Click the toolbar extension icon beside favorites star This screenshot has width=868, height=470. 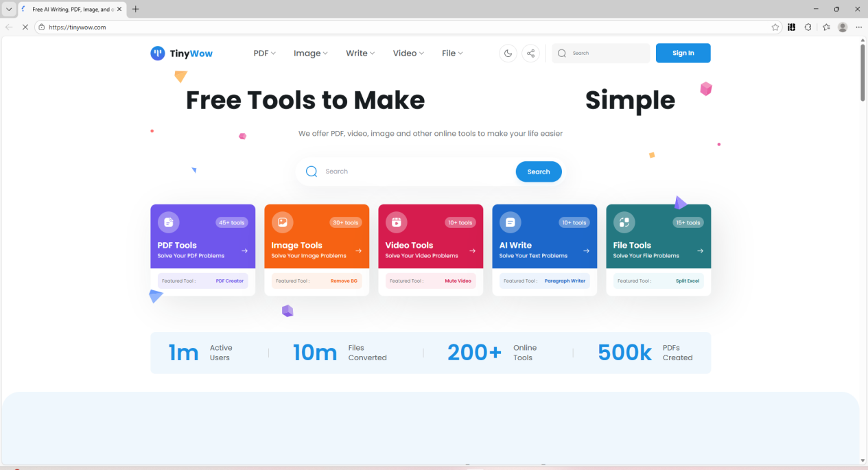[x=791, y=27]
